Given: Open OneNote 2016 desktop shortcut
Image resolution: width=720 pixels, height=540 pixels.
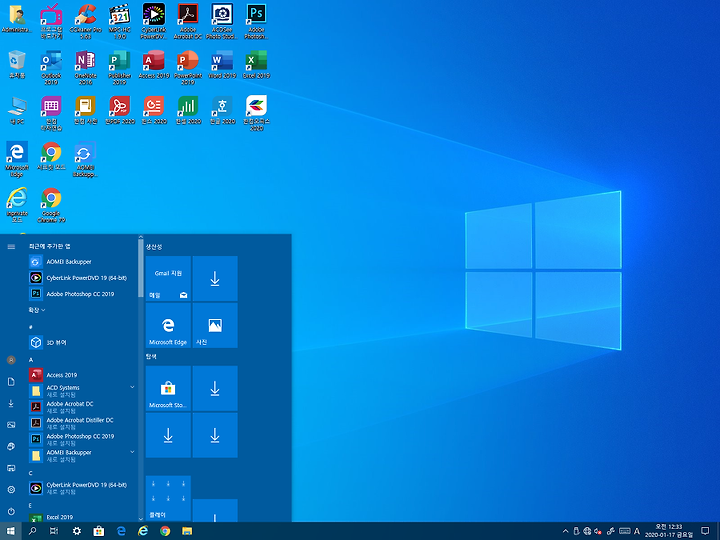Looking at the screenshot, I should [85, 68].
